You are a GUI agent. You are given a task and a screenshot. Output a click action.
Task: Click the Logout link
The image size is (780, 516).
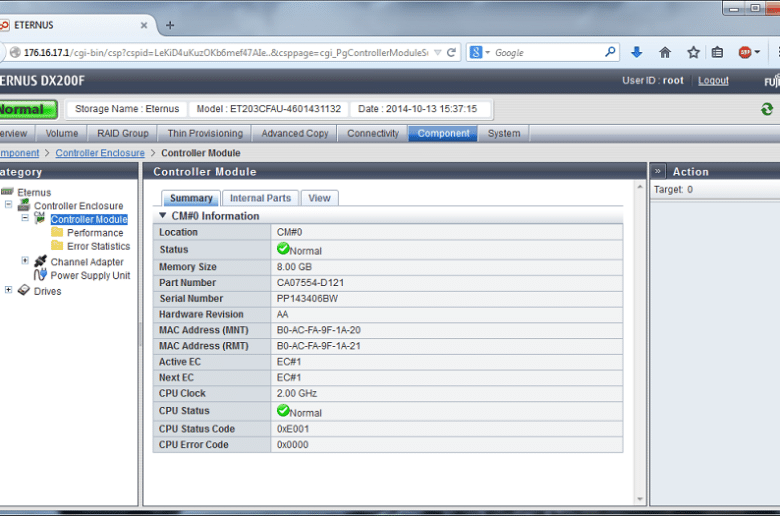713,81
